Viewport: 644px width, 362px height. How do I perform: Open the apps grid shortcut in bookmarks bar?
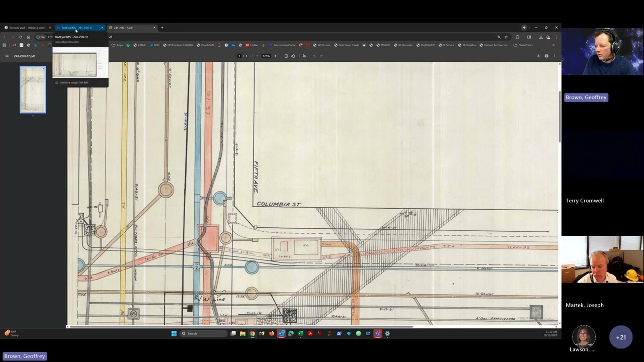(5, 45)
